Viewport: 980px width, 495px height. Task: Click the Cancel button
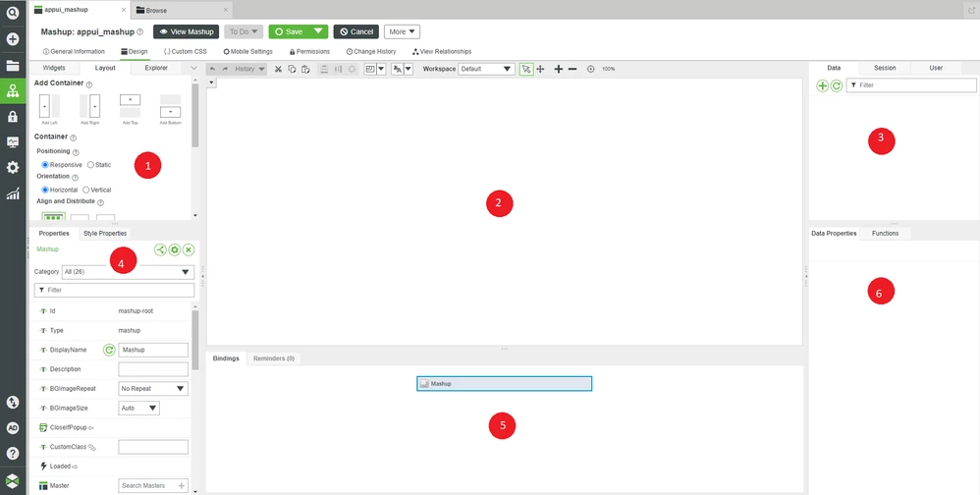tap(356, 31)
